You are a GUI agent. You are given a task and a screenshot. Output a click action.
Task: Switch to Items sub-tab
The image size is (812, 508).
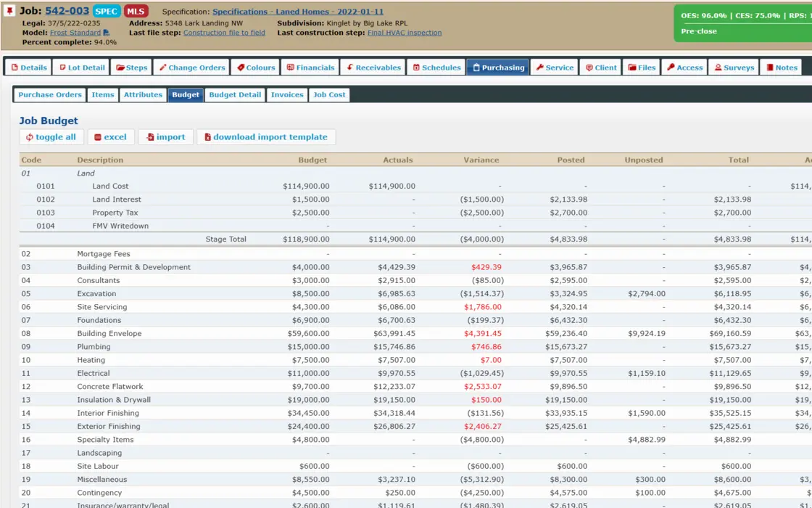[x=102, y=95]
